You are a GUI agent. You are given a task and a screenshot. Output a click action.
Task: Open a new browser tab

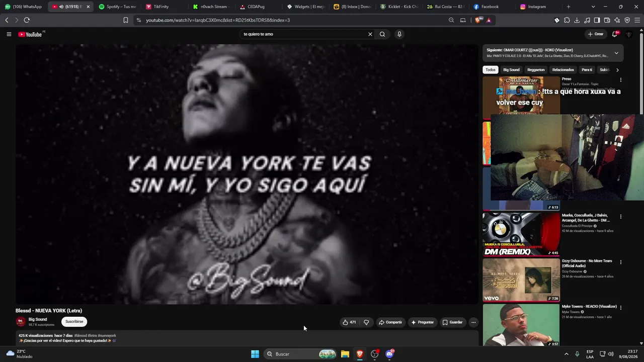click(x=569, y=7)
